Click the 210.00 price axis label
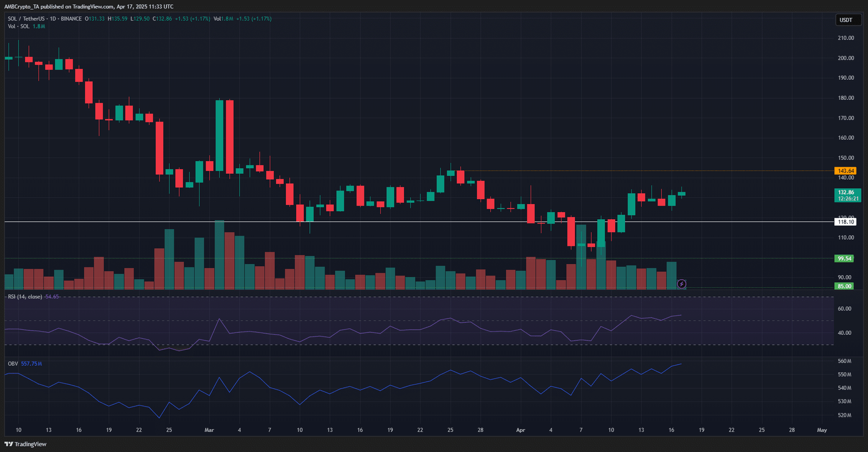 (846, 38)
